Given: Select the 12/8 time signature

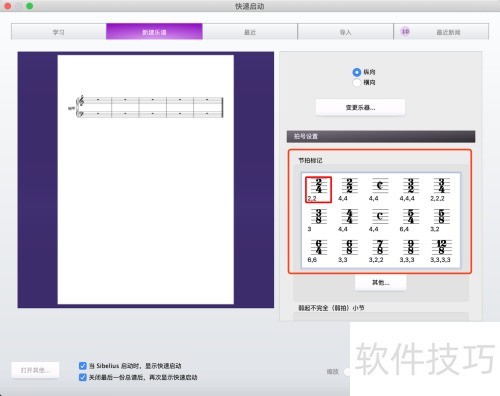Looking at the screenshot, I should tap(441, 251).
